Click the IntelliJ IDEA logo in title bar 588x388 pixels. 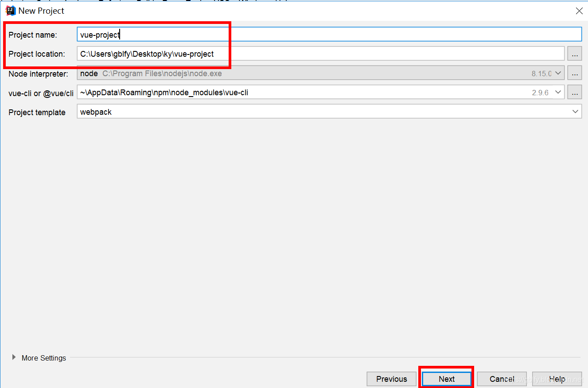click(x=11, y=11)
